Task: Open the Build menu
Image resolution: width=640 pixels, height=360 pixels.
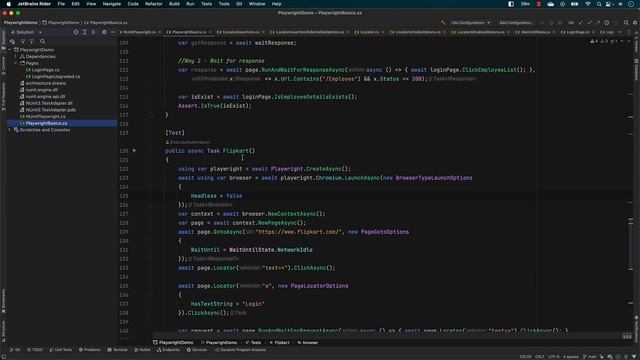Action: 174,4
